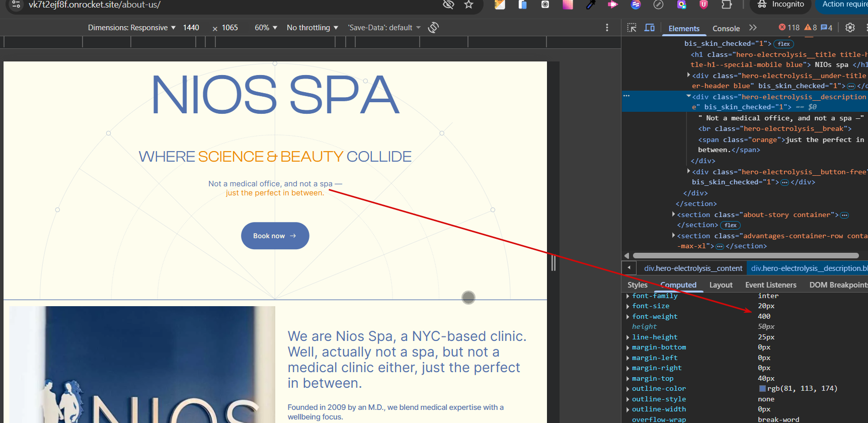Click the red shield extension icon
868x423 pixels.
tap(703, 5)
